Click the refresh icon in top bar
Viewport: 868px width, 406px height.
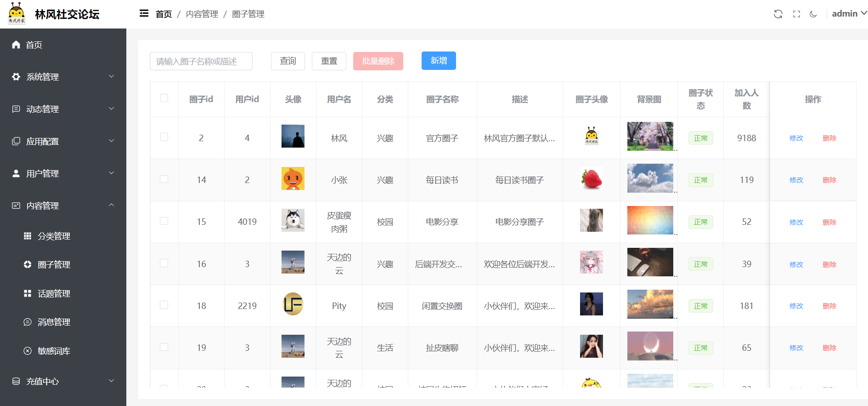pyautogui.click(x=778, y=14)
